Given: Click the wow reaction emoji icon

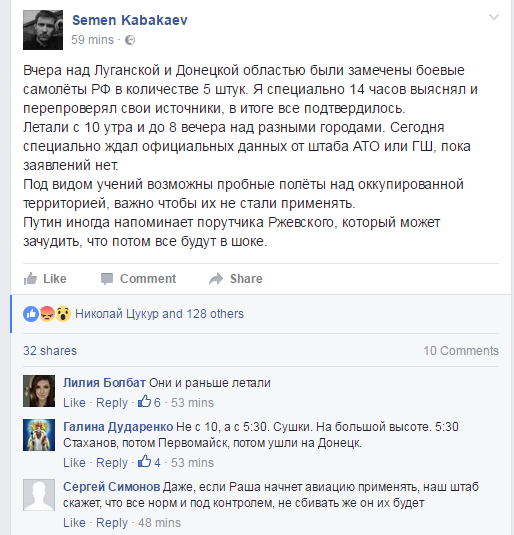Looking at the screenshot, I should tap(63, 314).
